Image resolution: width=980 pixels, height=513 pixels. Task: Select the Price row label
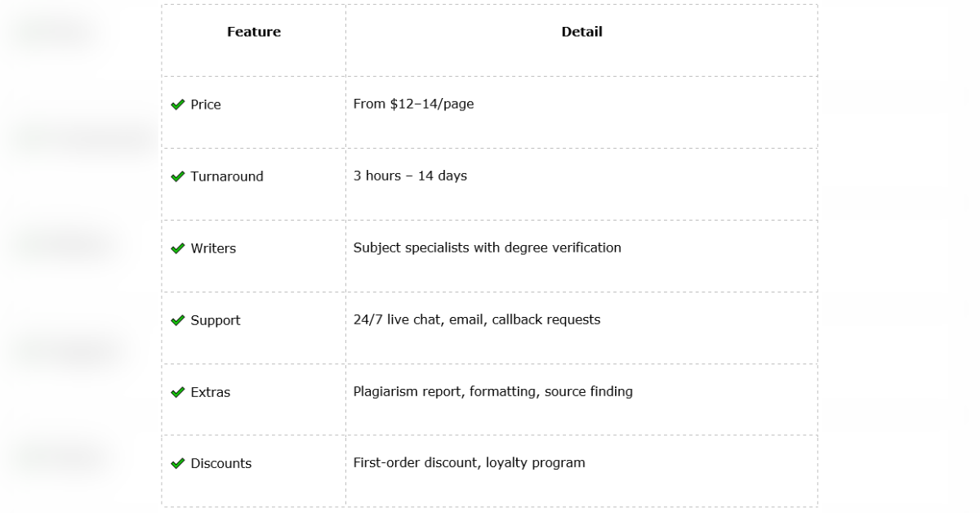click(206, 105)
